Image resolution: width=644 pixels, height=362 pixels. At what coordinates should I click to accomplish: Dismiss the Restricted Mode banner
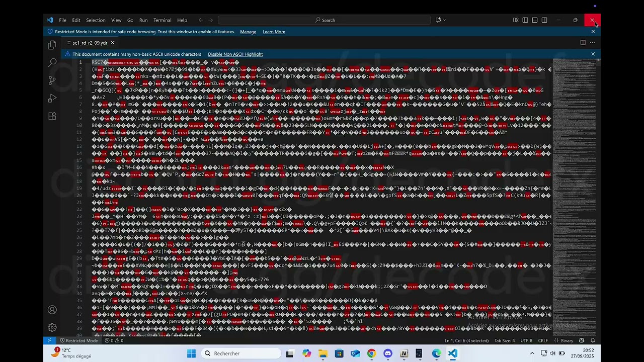pyautogui.click(x=593, y=32)
